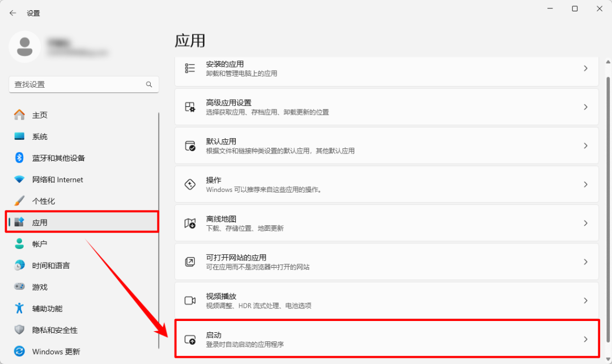Click the 高级应用设置 title text
The image size is (612, 364).
[x=229, y=102]
